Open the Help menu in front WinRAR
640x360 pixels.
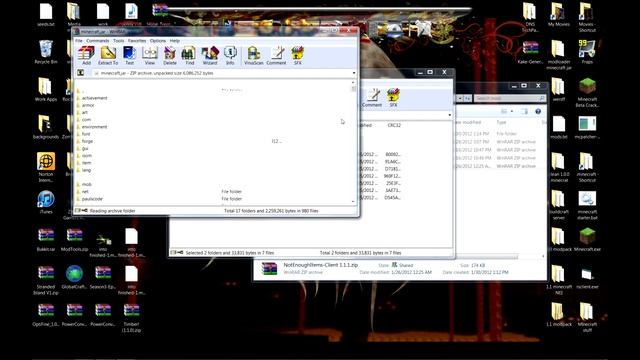click(175, 41)
